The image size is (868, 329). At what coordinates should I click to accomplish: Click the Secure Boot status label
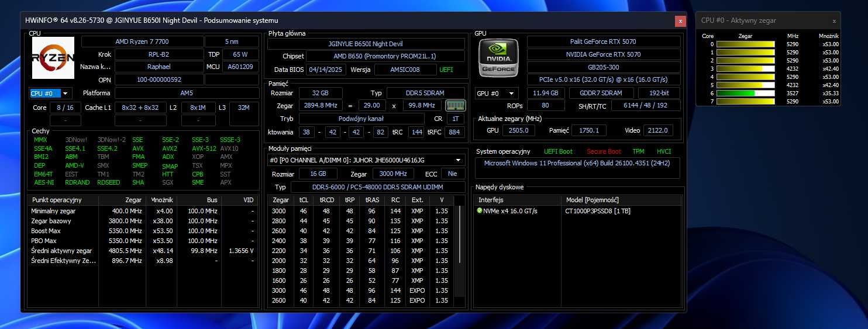pos(604,151)
